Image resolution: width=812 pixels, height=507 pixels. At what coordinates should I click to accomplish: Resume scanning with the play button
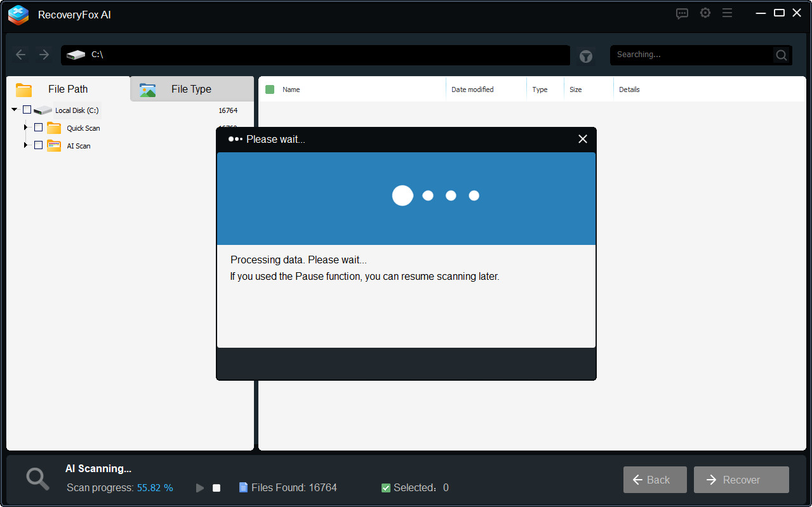tap(200, 488)
